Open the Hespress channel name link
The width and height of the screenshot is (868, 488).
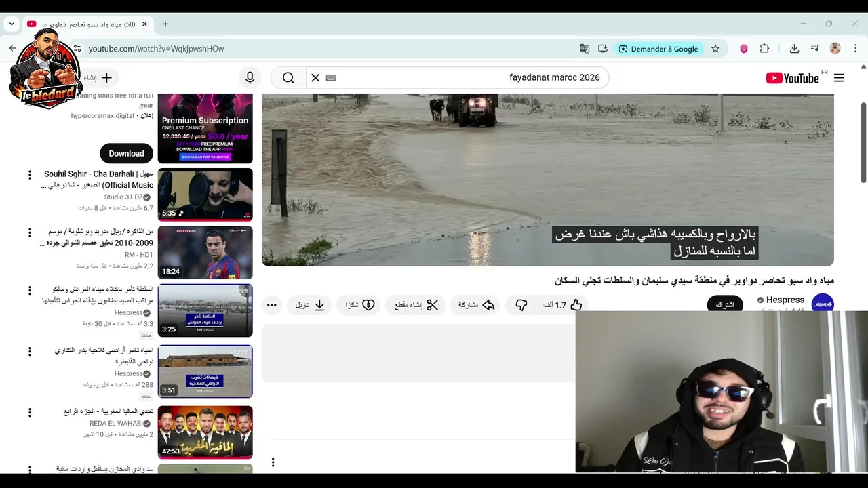click(x=785, y=300)
